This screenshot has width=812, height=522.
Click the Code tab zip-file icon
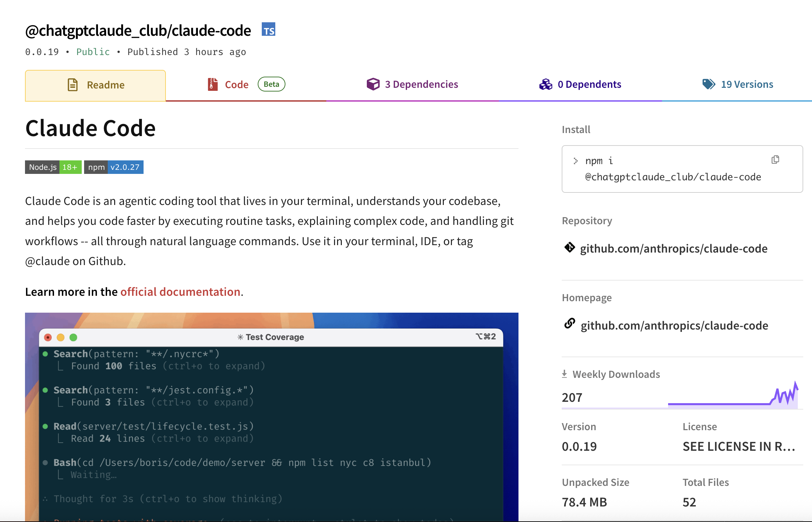click(x=212, y=84)
